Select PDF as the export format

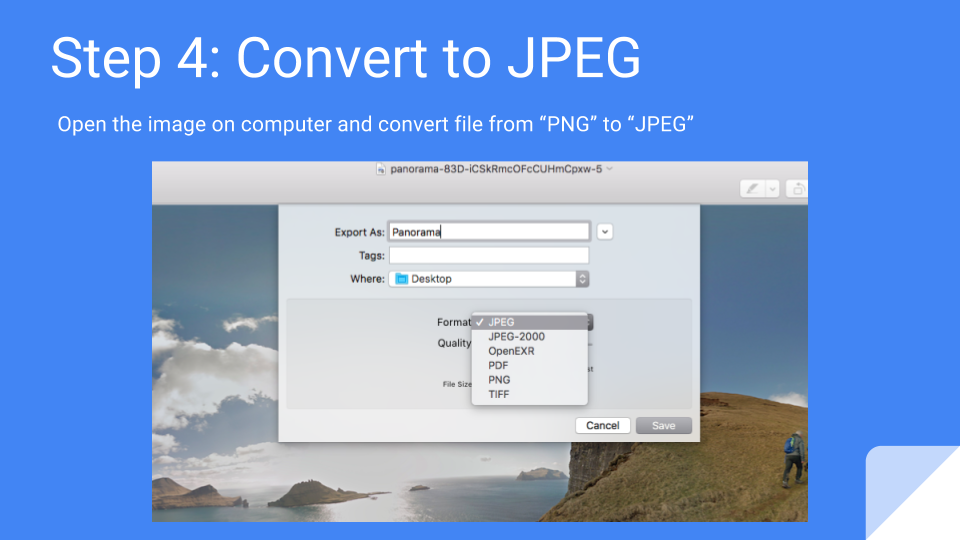498,366
